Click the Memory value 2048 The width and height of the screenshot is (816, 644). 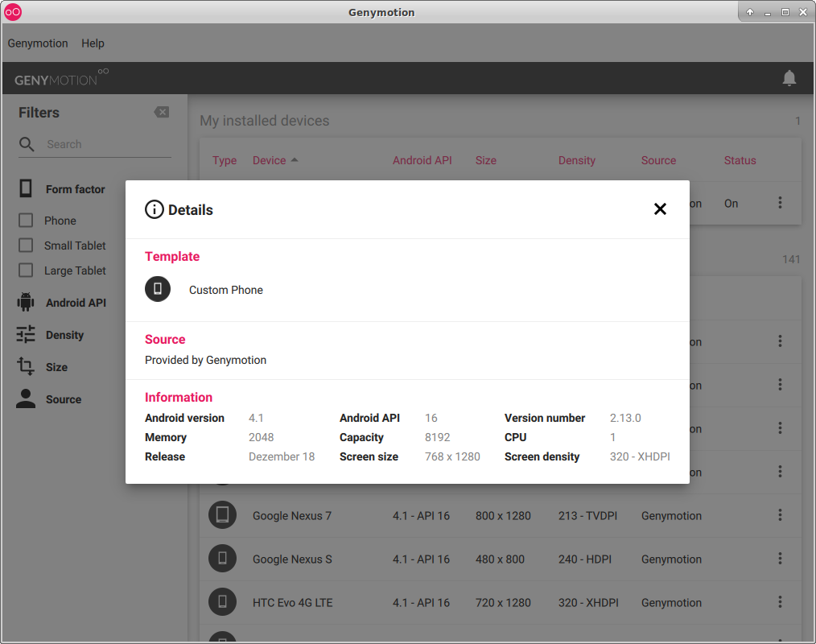[x=262, y=437]
